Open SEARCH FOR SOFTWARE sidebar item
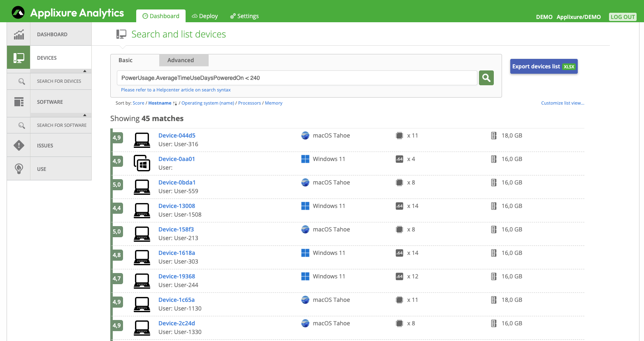 coord(62,125)
